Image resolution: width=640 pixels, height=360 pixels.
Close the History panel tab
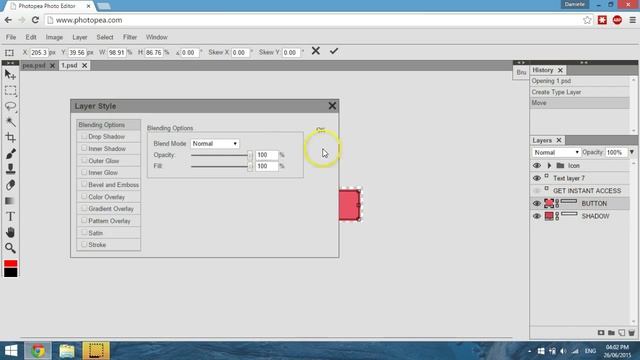(560, 70)
